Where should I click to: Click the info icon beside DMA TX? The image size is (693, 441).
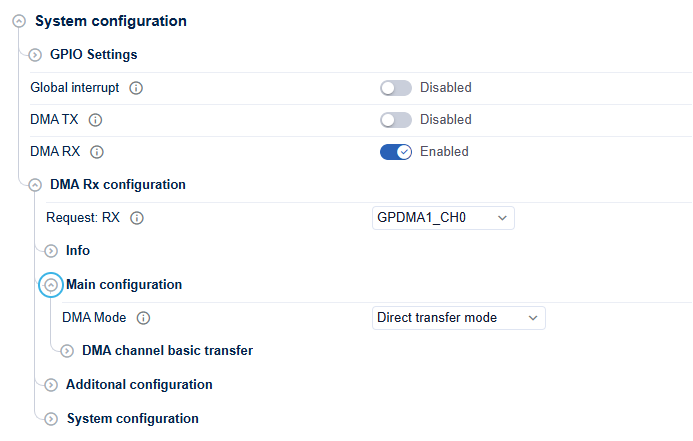pos(95,120)
